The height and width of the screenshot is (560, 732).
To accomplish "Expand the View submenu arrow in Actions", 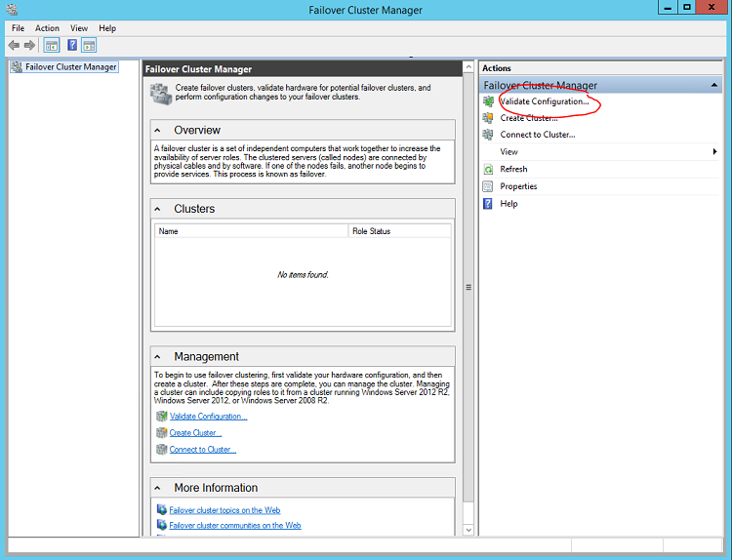I will (714, 151).
